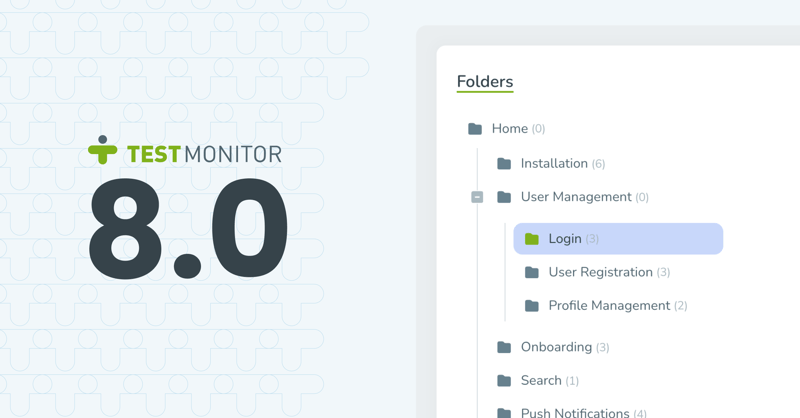Click the User Management folder icon

pos(504,197)
